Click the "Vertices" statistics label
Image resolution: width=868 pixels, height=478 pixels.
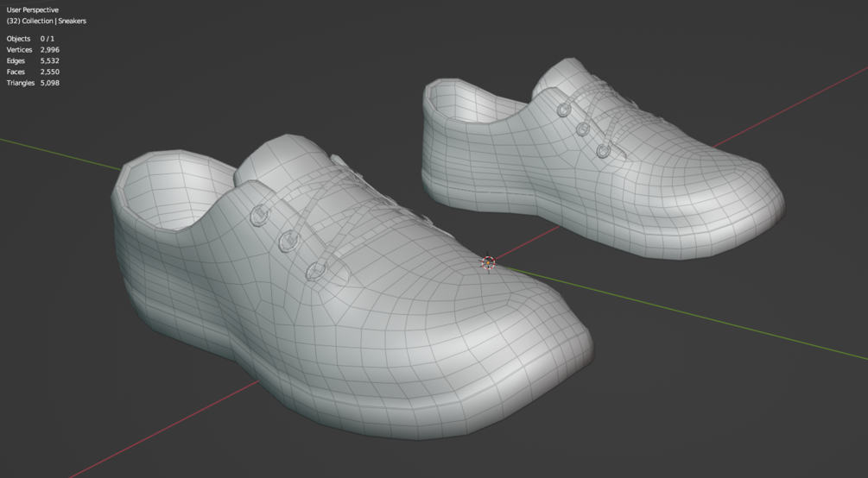19,50
